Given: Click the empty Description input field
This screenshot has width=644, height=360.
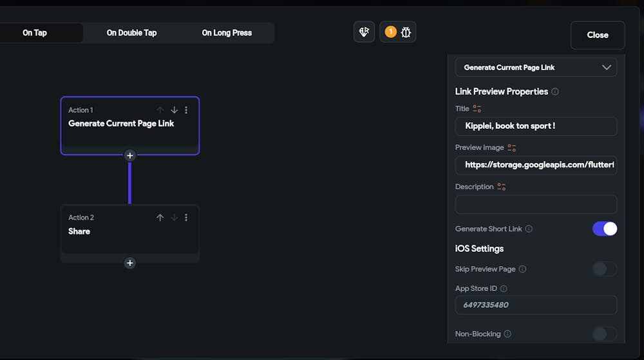Looking at the screenshot, I should (536, 205).
